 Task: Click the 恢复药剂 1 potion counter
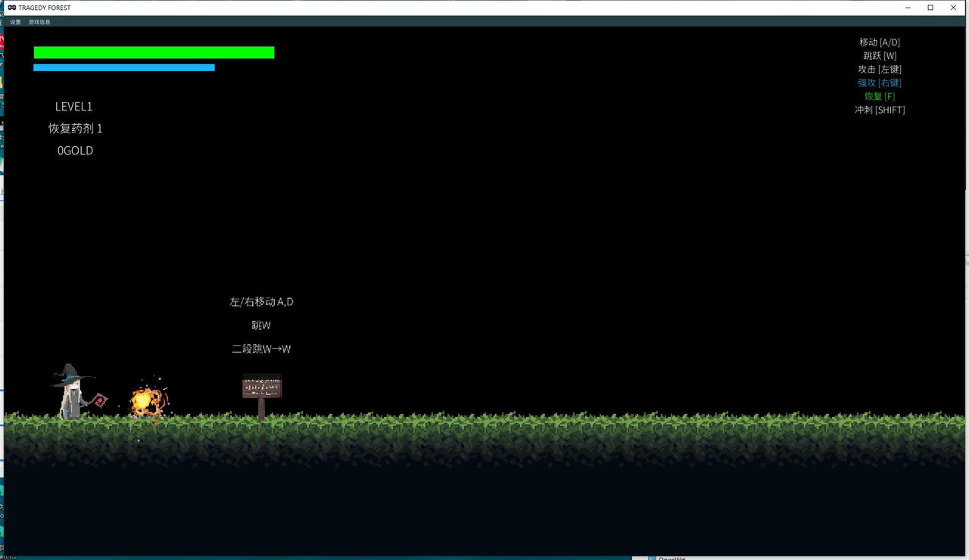pyautogui.click(x=75, y=129)
